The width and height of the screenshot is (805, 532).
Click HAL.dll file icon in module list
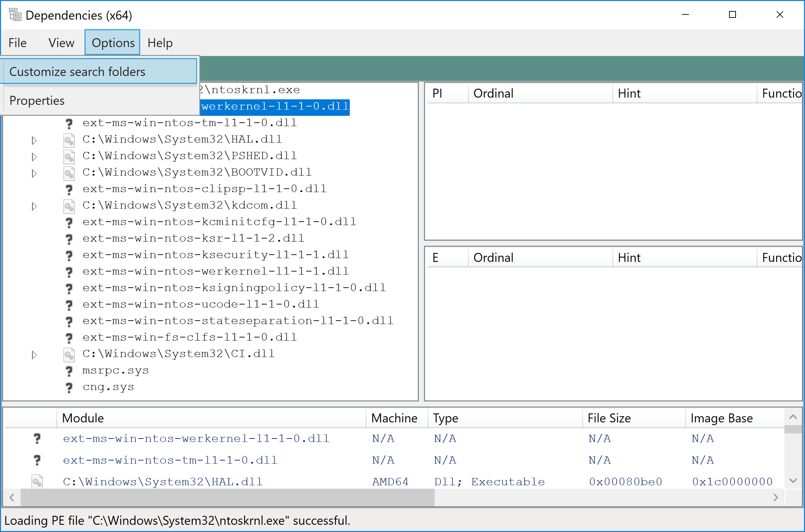click(x=37, y=481)
